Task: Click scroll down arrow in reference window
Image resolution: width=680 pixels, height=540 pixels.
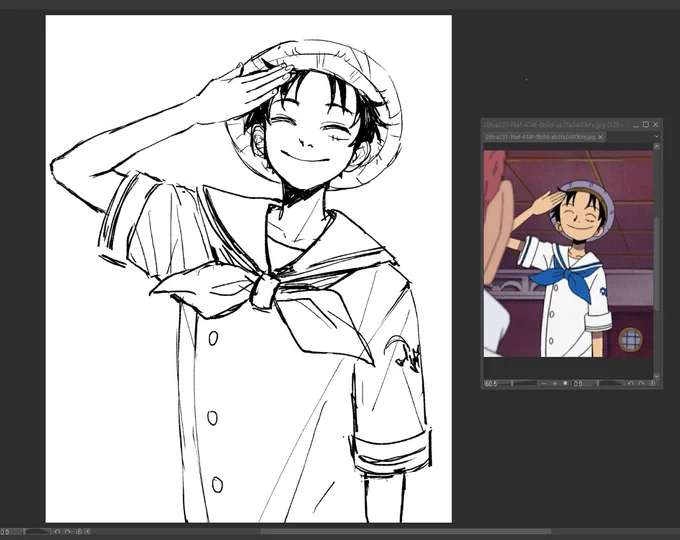Action: [x=656, y=376]
